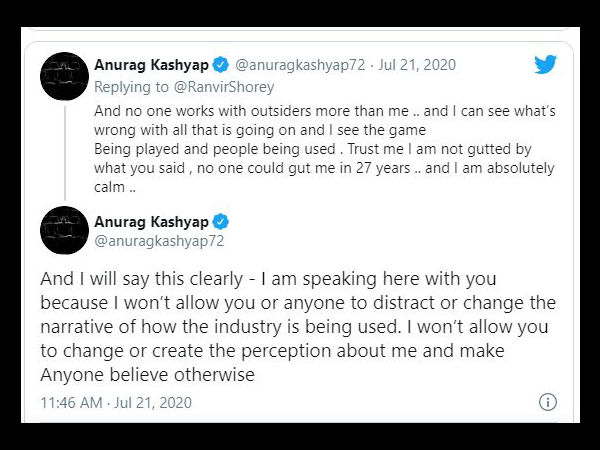Click the verified badge in the reply tweet
Screen dimensions: 600x450
point(220,65)
